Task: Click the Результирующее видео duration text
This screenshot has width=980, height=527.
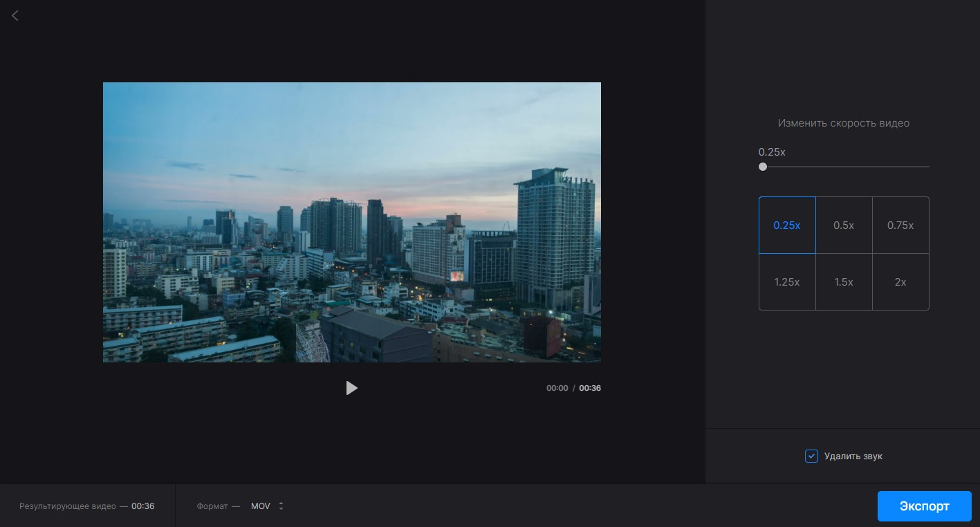Action: (x=86, y=506)
